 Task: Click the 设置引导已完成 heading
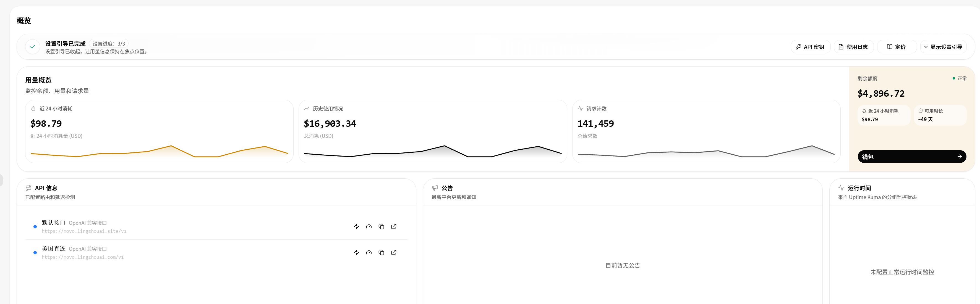click(x=66, y=44)
